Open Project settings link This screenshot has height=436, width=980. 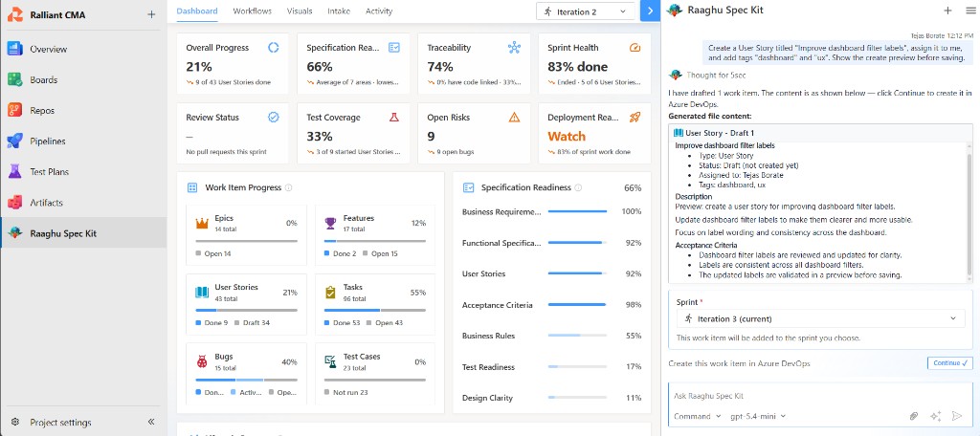click(x=60, y=423)
